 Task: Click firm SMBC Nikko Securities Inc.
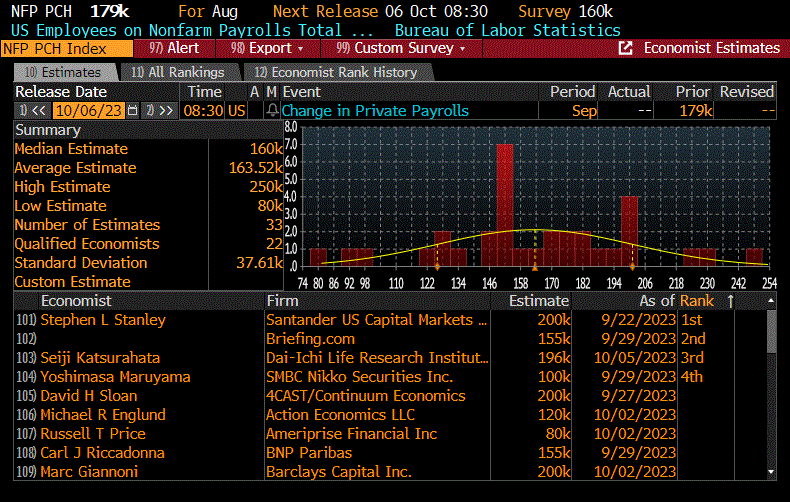click(x=359, y=377)
